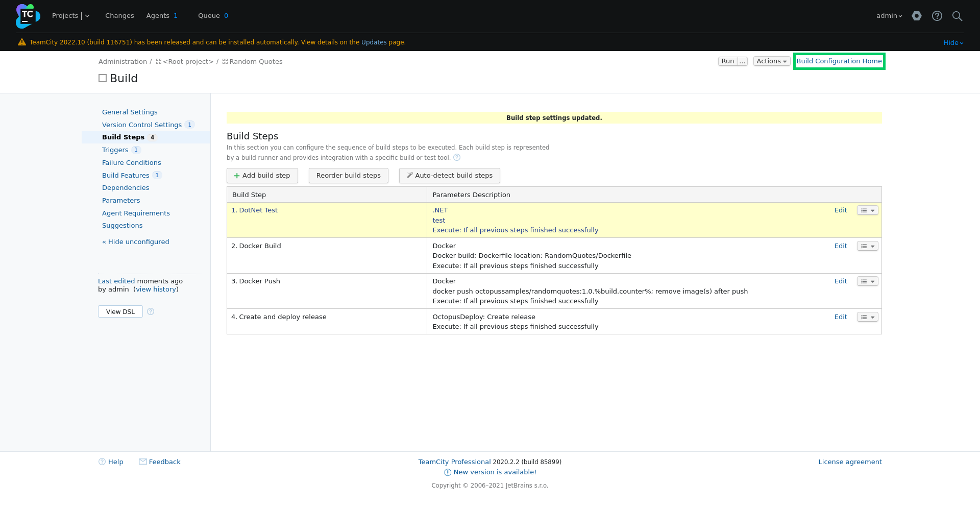
Task: Click the envelope icon beside Feedback
Action: (143, 462)
